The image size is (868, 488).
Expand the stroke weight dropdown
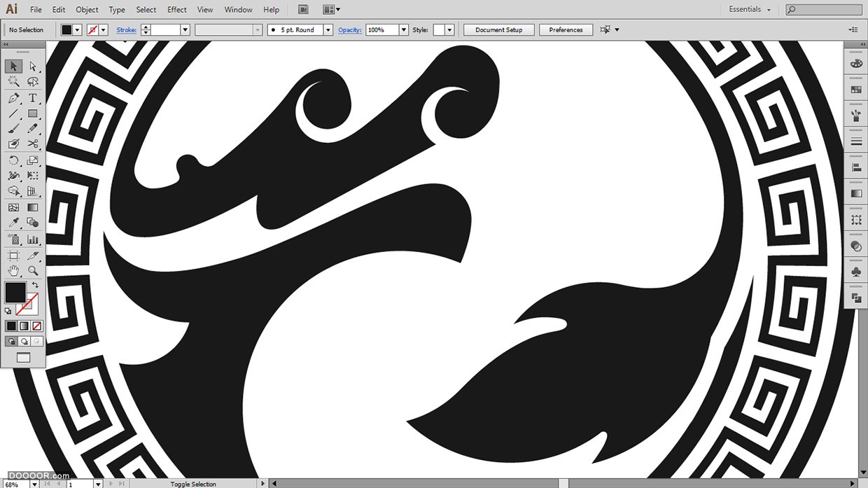[185, 30]
